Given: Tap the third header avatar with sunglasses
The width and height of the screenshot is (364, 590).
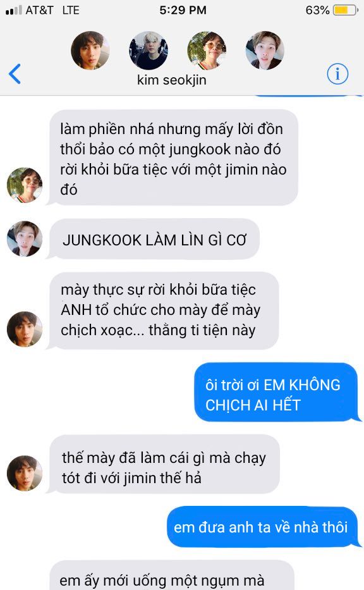Looking at the screenshot, I should 207,51.
